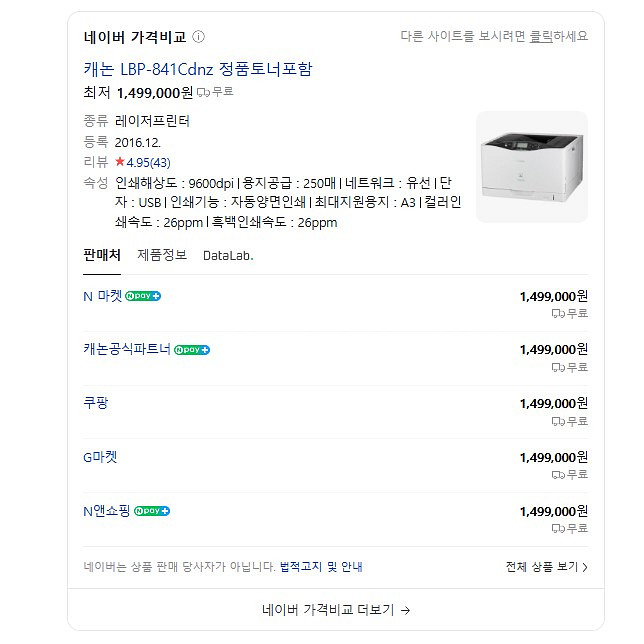Expand 전체 상품 보기 list
Screen dimensions: 644x644
546,567
